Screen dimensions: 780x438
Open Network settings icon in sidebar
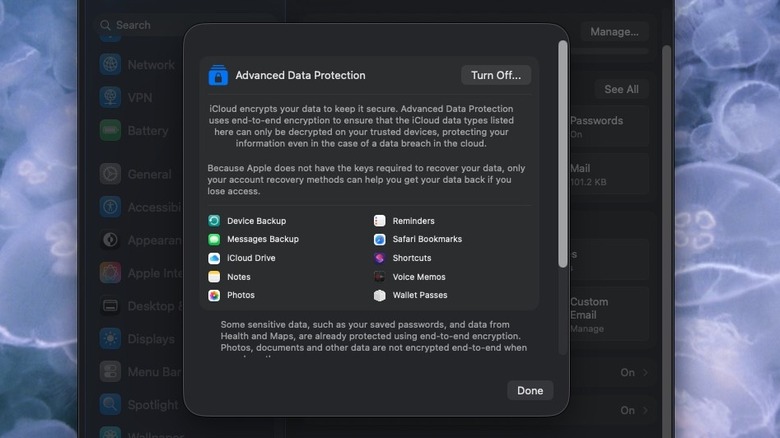[x=110, y=65]
